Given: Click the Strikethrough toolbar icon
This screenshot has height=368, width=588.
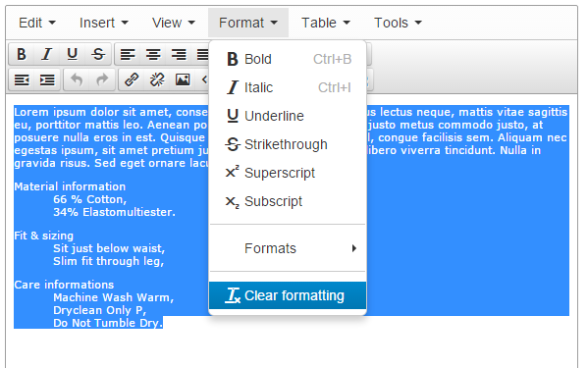Looking at the screenshot, I should coord(98,54).
